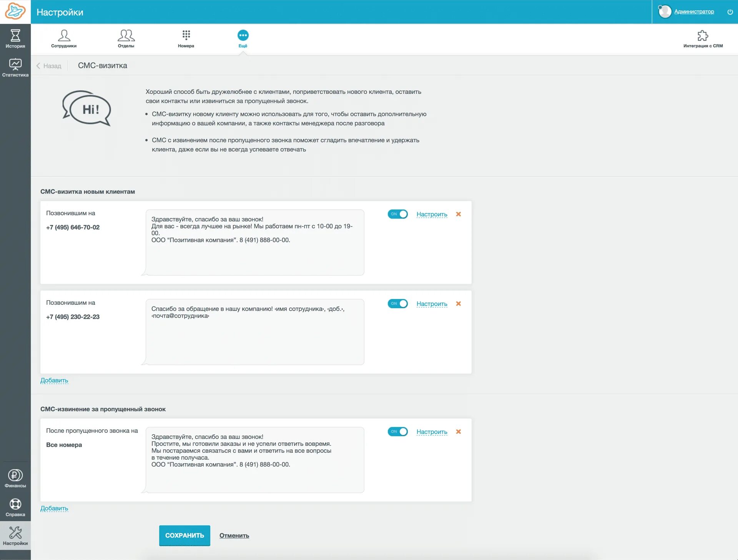Screen dimensions: 738x560
Task: Remove the missed call apology SMS
Action: click(458, 432)
